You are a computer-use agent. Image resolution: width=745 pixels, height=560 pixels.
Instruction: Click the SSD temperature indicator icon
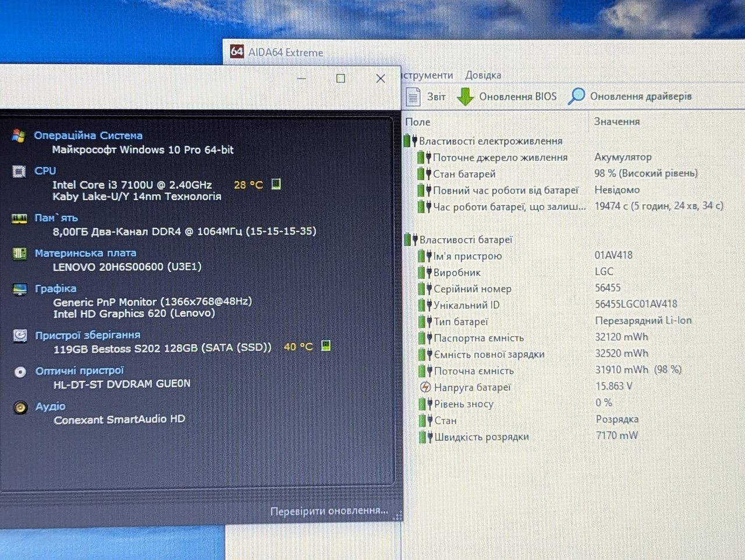coord(326,346)
